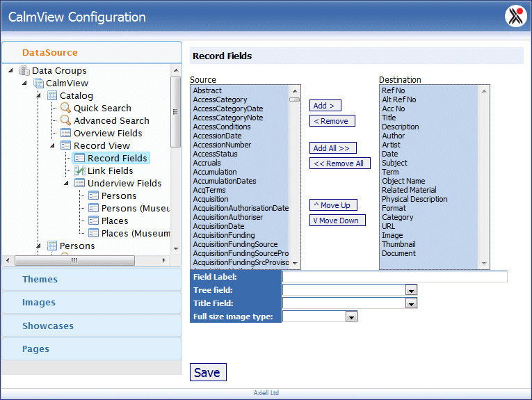532x400 pixels.
Task: Select AccessionNumber in the Source list
Action: point(223,145)
